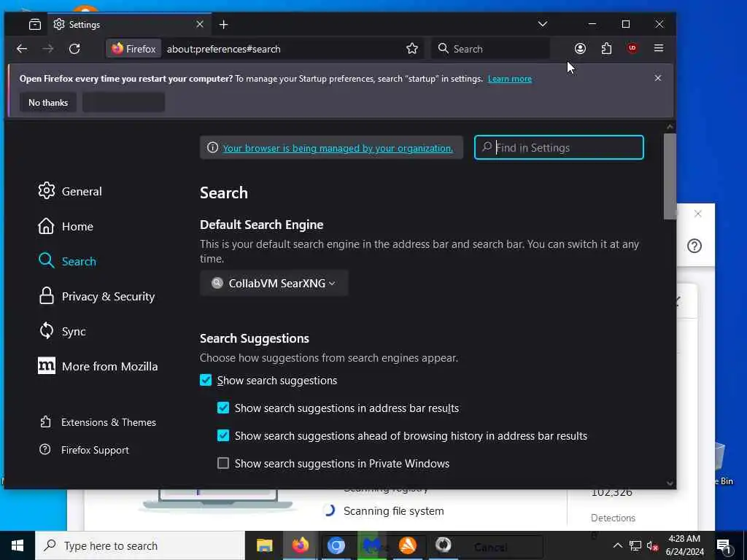Click the muted volume tray icon

[x=652, y=545]
